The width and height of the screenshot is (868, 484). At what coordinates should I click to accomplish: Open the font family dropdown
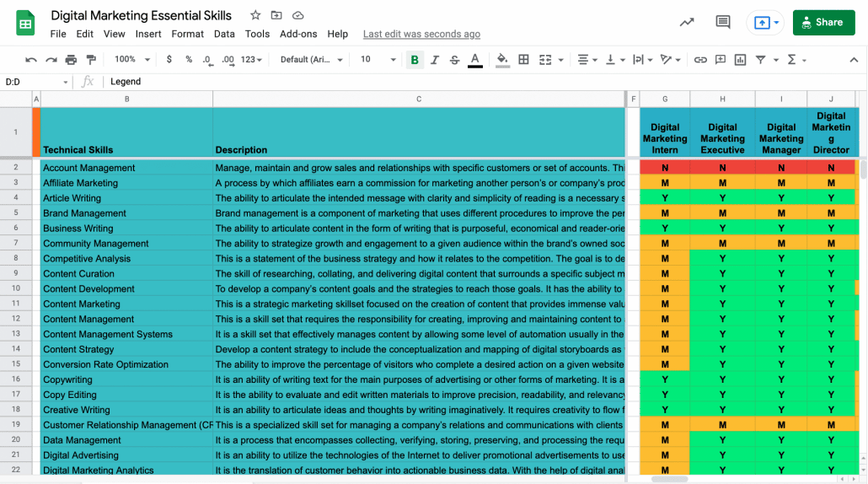point(311,59)
